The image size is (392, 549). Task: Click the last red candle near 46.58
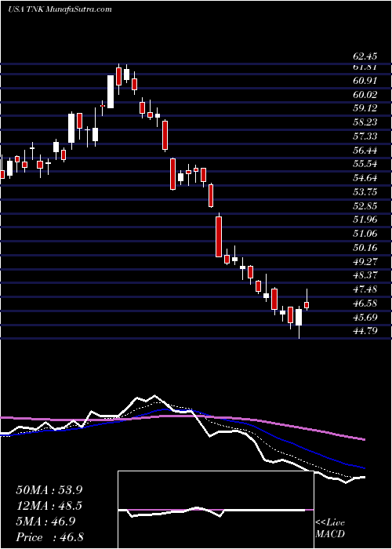tap(307, 304)
